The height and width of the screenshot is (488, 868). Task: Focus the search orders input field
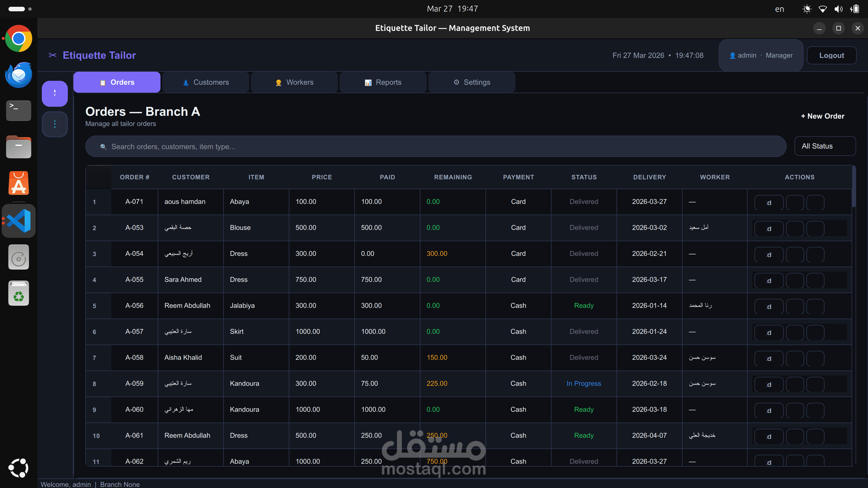point(438,147)
